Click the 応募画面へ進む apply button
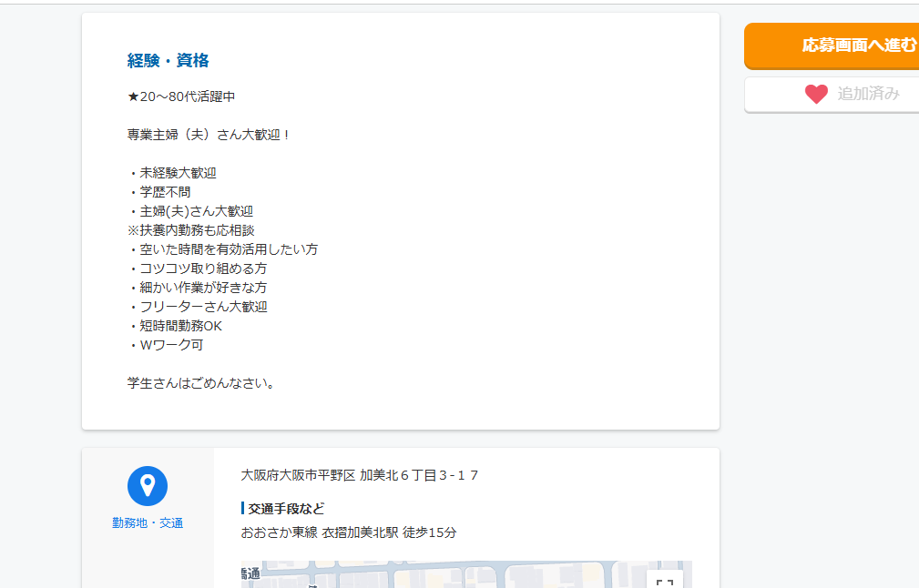Viewport: 919px width, 588px height. 831,46
